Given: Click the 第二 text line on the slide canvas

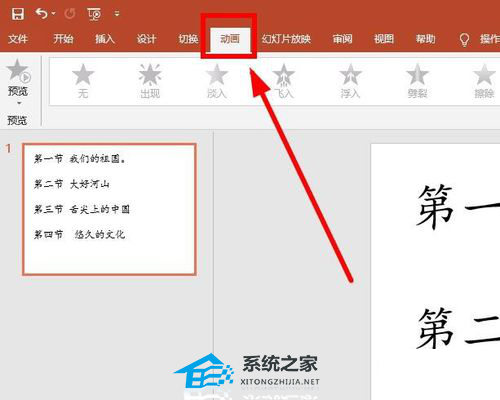Looking at the screenshot, I should [458, 328].
